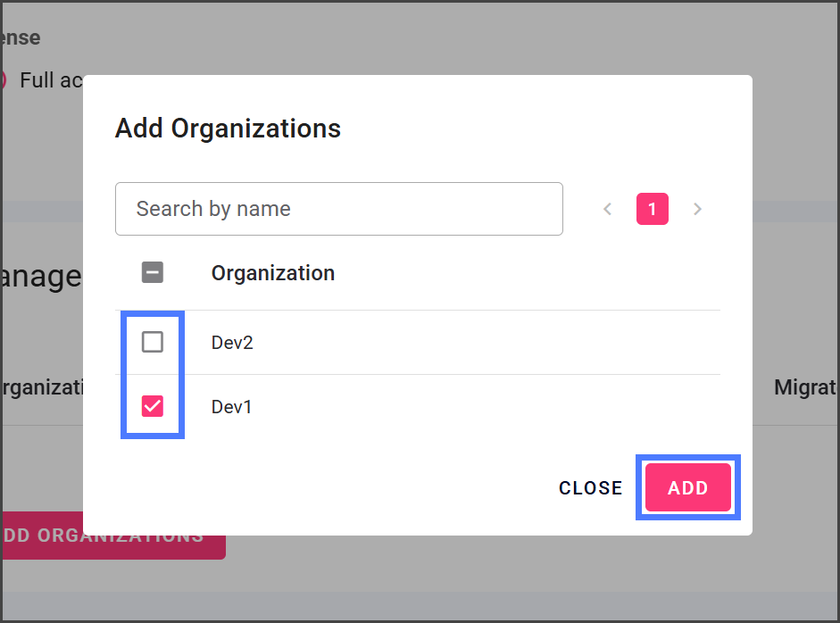Screen dimensions: 840x623
Task: Click the Organization column header in dialog
Action: 272,273
